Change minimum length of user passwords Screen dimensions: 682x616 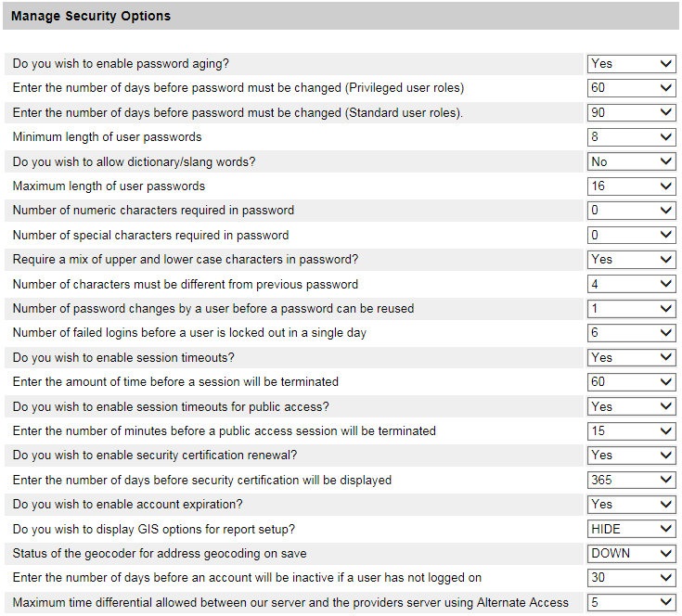pos(632,137)
